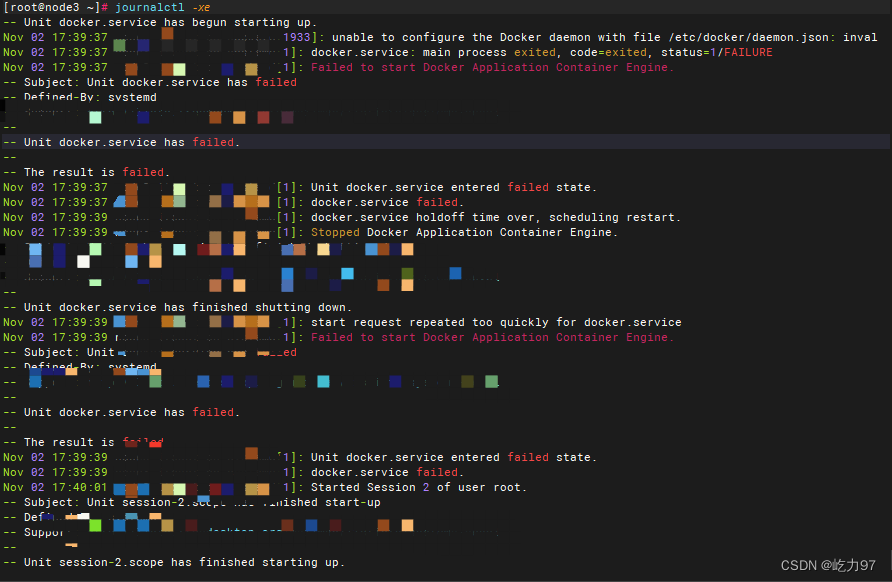Select the /etc/docker/daemon.json file path
This screenshot has width=892, height=582.
pos(752,37)
